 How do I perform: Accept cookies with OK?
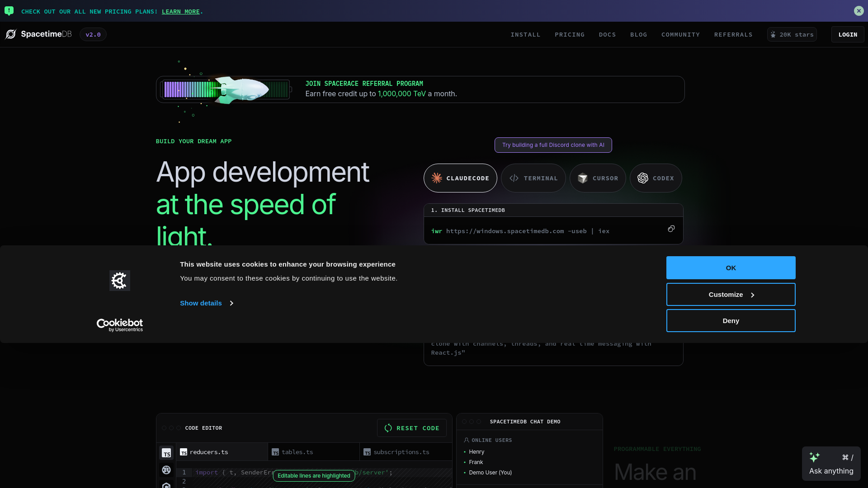[x=731, y=268]
